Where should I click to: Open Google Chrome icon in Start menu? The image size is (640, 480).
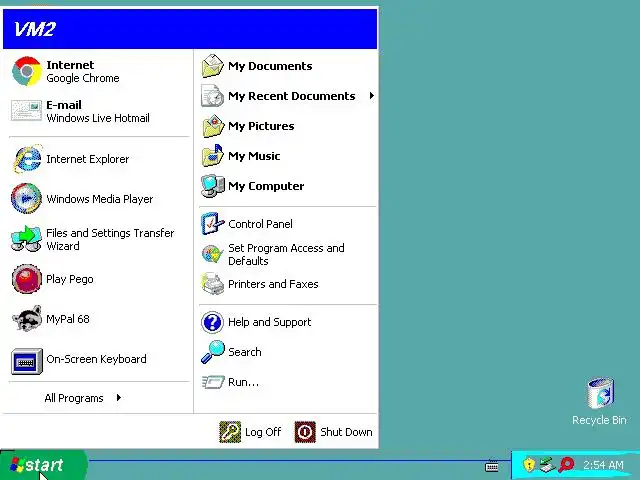click(27, 71)
